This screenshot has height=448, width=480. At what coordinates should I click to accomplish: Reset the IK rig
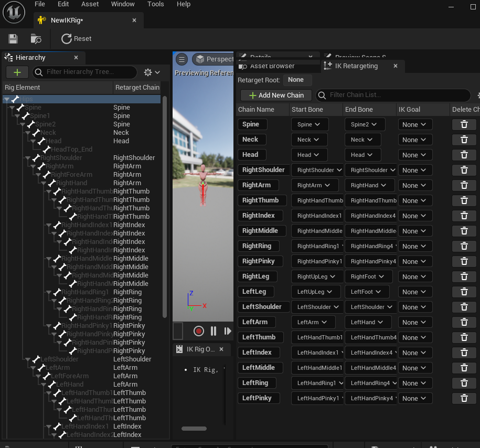(77, 39)
